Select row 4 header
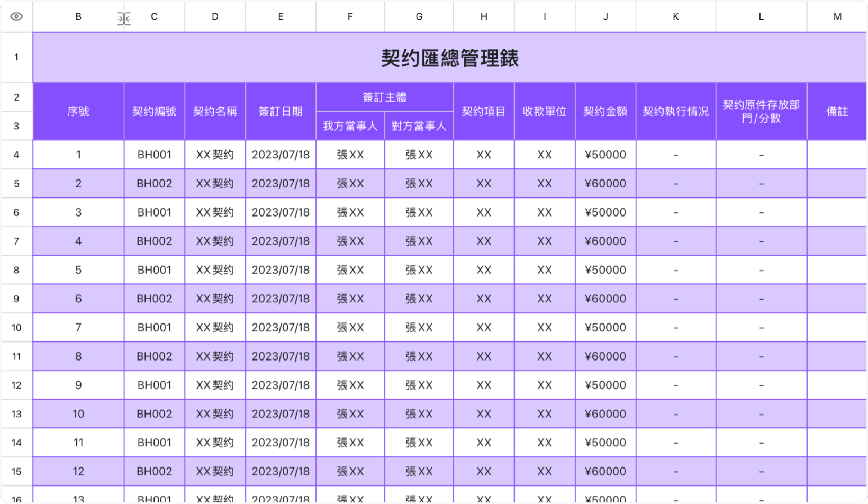The image size is (868, 504). click(x=16, y=155)
